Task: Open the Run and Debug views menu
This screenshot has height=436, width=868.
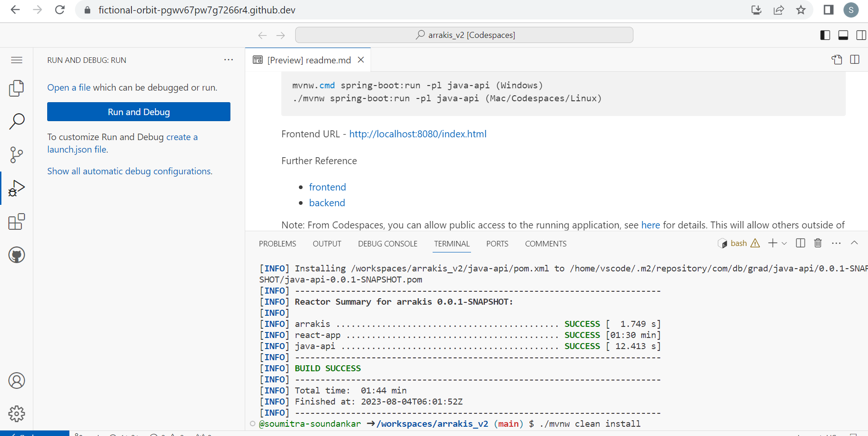Action: tap(229, 60)
